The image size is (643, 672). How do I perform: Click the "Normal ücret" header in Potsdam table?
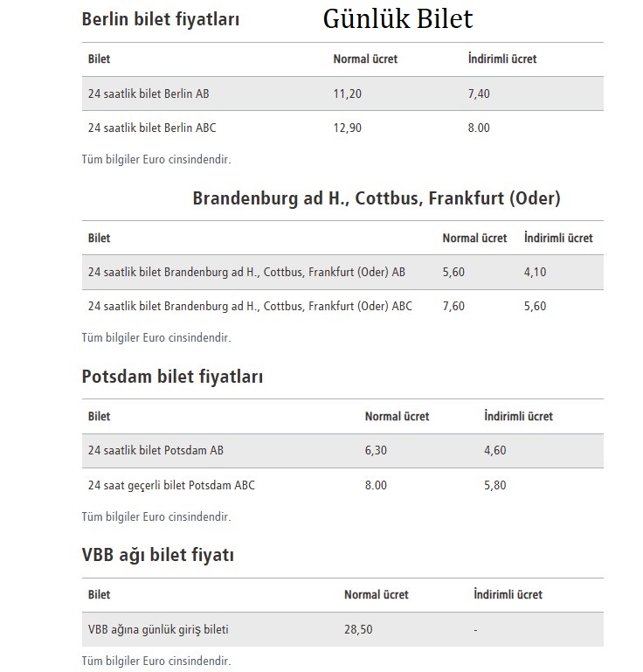point(397,417)
